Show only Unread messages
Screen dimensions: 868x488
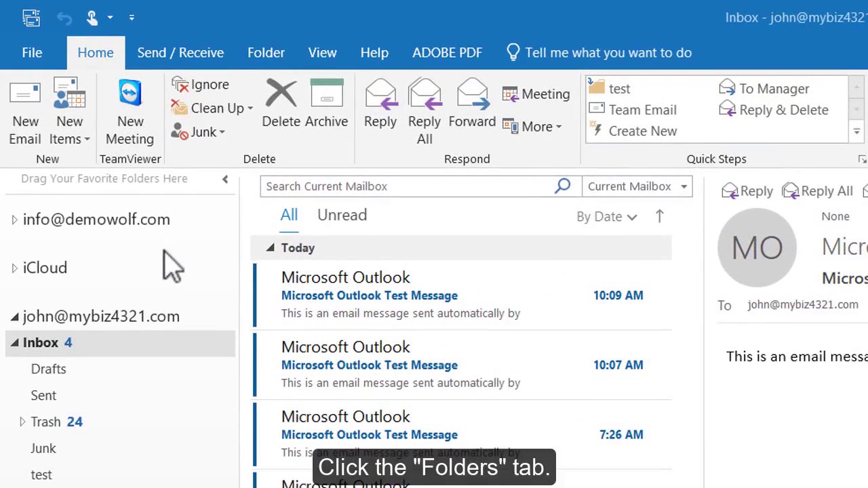click(x=342, y=215)
